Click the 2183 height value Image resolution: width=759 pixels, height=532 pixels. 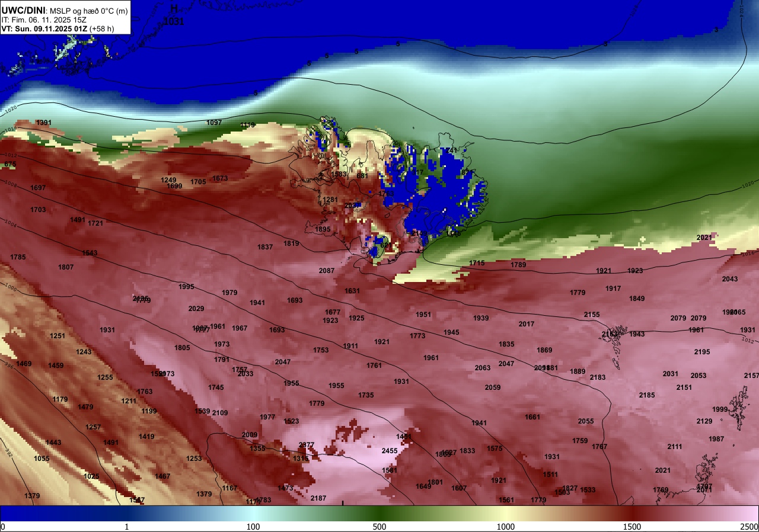[x=598, y=377]
